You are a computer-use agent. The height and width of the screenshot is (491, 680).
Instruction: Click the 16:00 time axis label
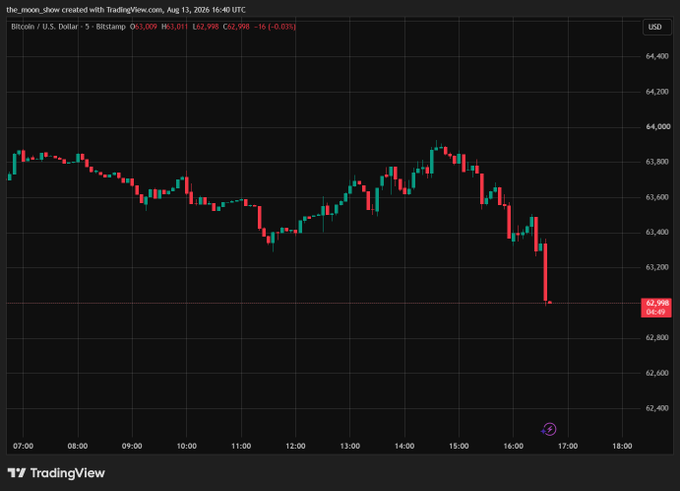[x=513, y=446]
